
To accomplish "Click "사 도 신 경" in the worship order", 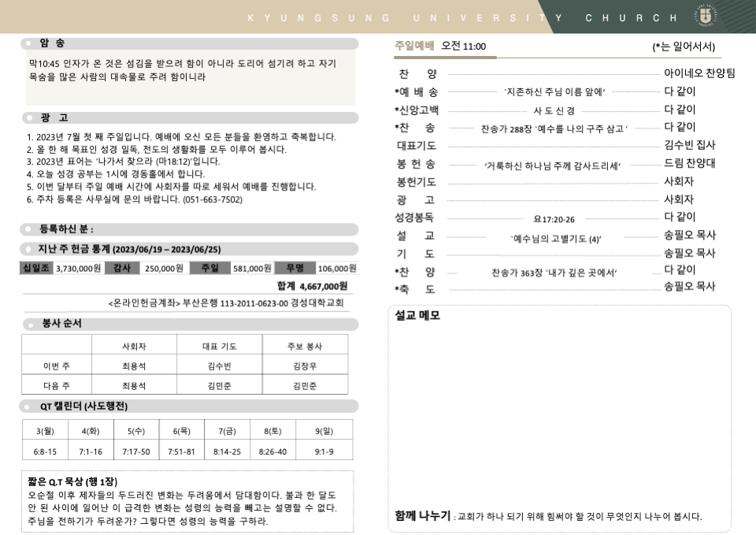I will click(x=554, y=110).
